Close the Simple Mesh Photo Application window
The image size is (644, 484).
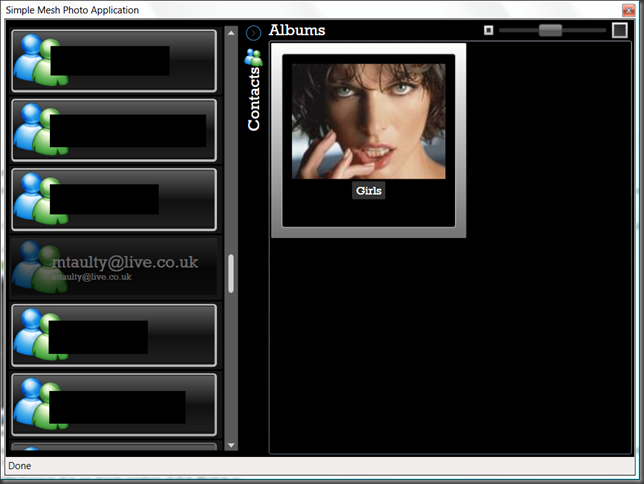[x=628, y=10]
